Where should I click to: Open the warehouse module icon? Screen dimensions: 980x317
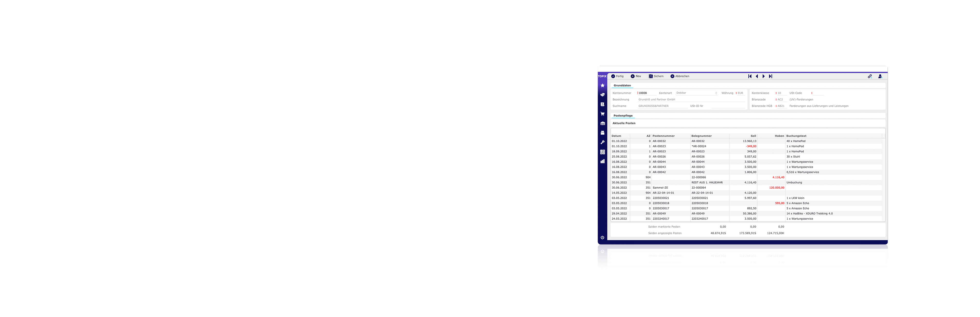pos(602,123)
